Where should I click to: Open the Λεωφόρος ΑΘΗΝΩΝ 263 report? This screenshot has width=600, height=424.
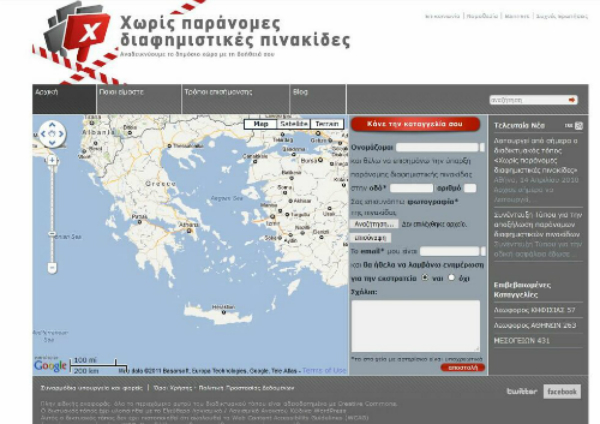coord(535,325)
